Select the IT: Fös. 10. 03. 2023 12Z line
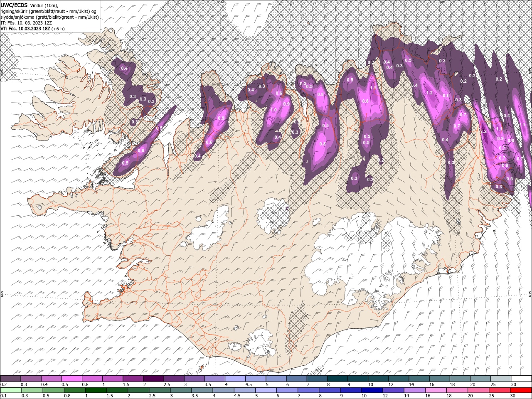The height and width of the screenshot is (399, 532). 26,23
